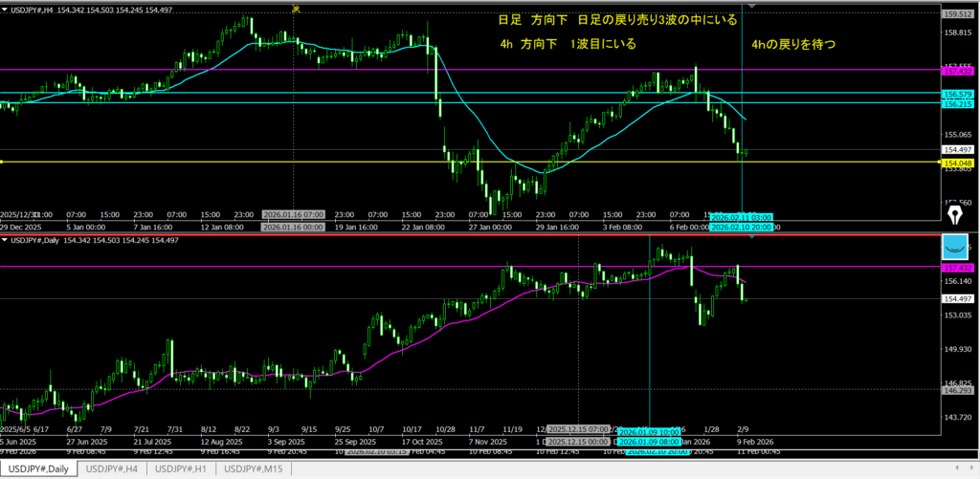Click the chart shift triangle on Daily chart
This screenshot has width=980, height=479.
tap(752, 239)
